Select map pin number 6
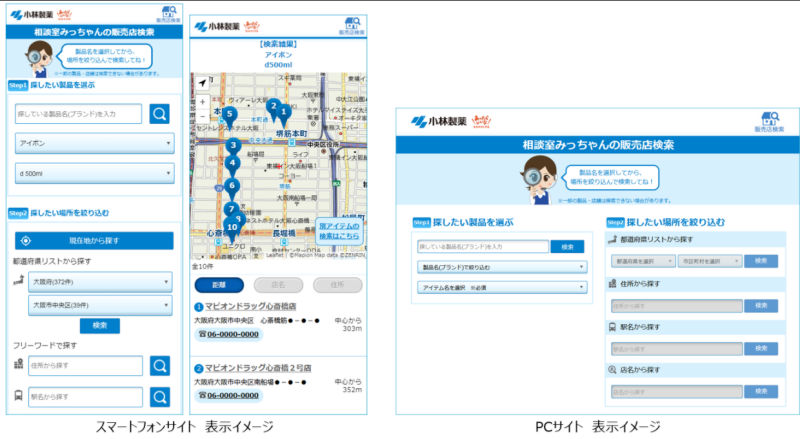This screenshot has width=800, height=439. 232,188
